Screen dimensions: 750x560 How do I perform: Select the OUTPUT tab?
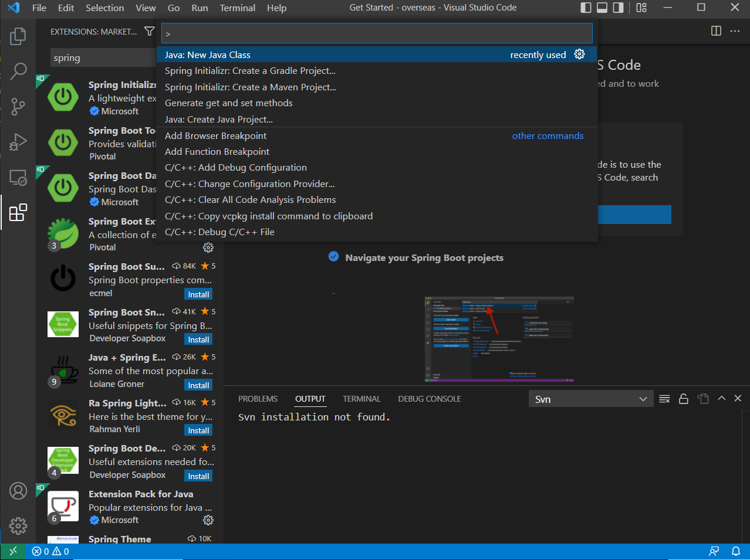pyautogui.click(x=310, y=399)
